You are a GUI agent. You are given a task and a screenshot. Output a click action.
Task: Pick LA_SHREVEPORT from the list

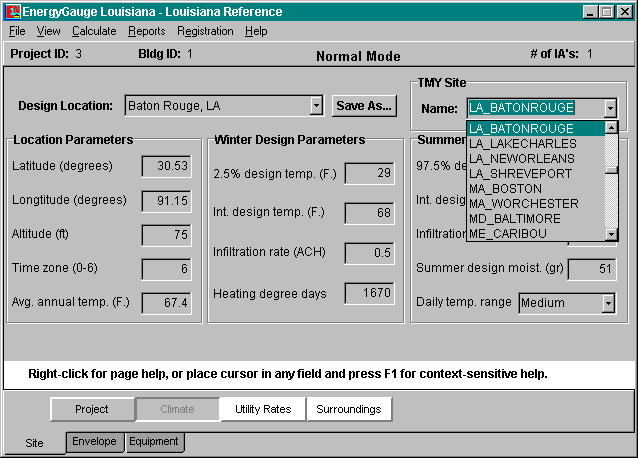tap(535, 174)
